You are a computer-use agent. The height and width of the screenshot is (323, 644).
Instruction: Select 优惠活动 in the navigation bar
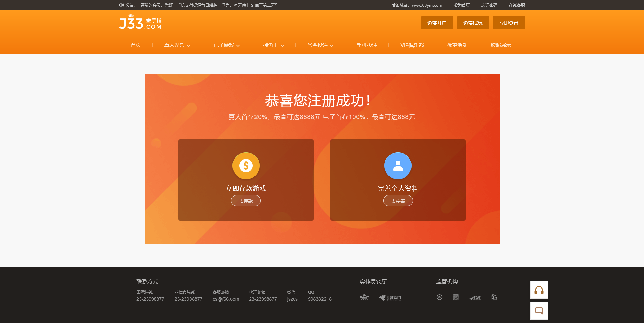click(457, 45)
